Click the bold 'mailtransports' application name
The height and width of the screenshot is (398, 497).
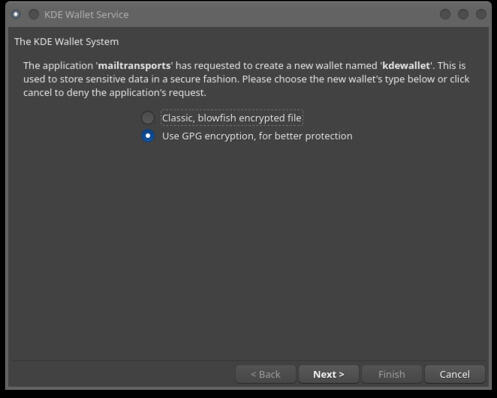click(x=134, y=66)
